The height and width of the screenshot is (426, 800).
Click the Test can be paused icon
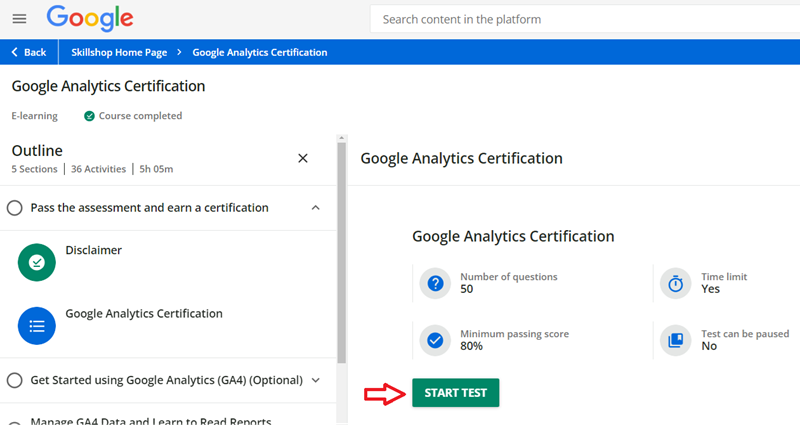click(676, 340)
